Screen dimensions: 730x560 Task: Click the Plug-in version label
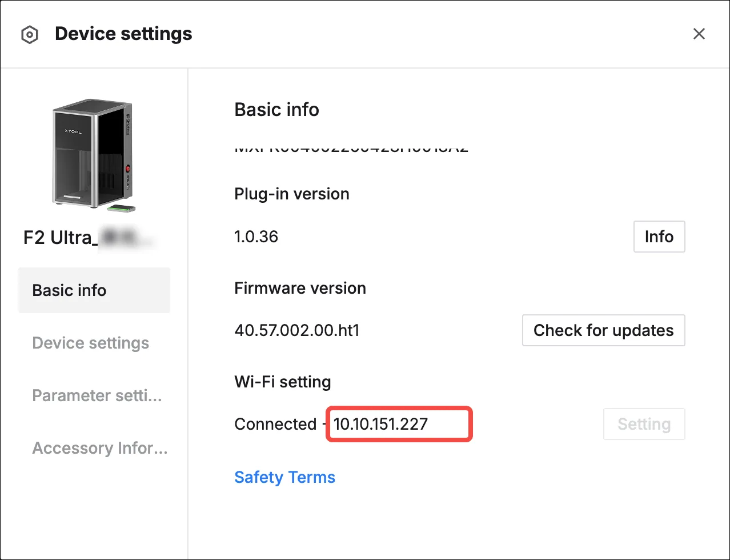click(292, 194)
